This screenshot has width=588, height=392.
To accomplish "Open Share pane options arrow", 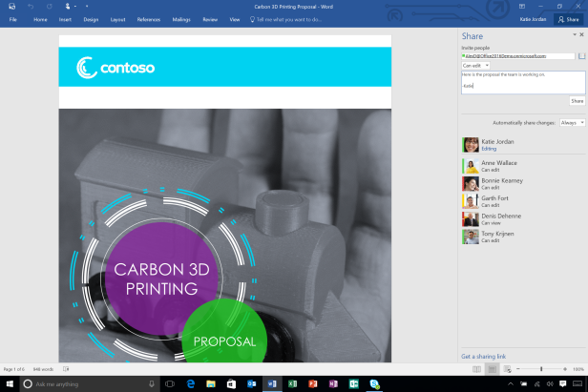I will click(x=575, y=34).
